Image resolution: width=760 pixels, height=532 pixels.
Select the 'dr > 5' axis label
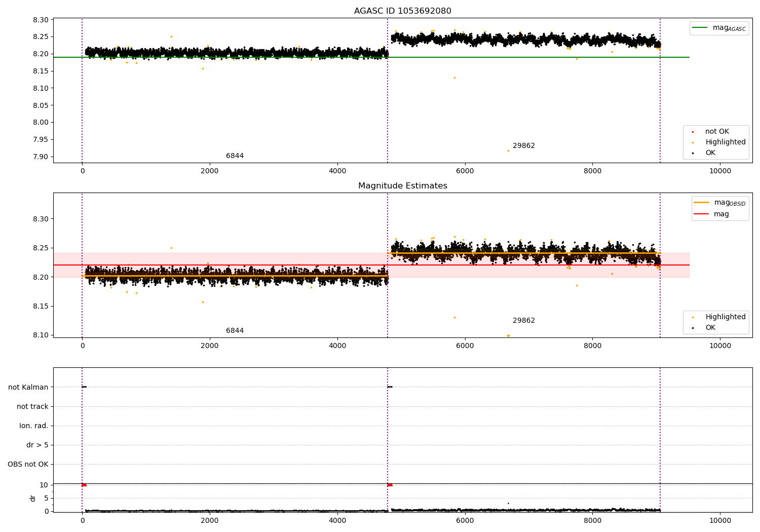tap(37, 445)
